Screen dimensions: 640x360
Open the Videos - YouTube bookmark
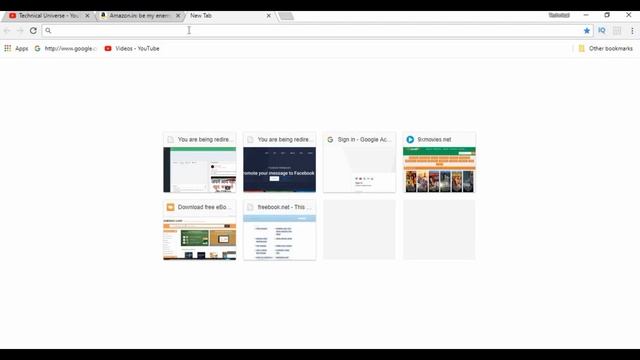point(132,49)
